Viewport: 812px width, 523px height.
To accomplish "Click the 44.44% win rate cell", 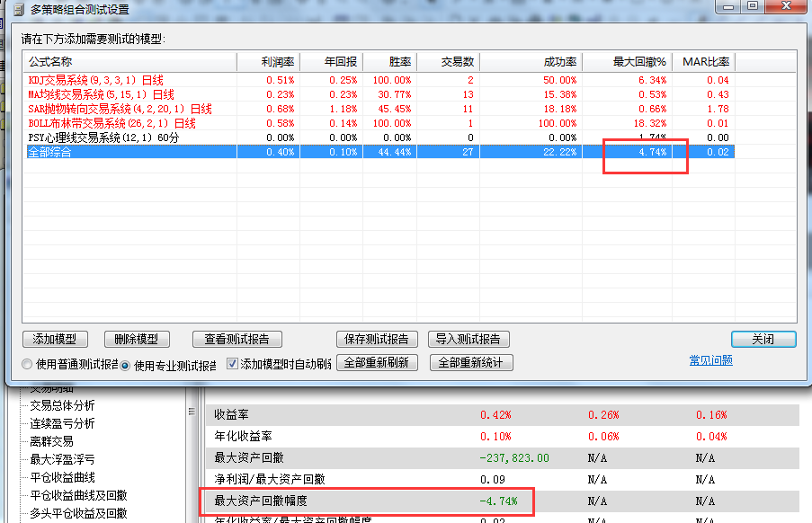I will tap(394, 152).
